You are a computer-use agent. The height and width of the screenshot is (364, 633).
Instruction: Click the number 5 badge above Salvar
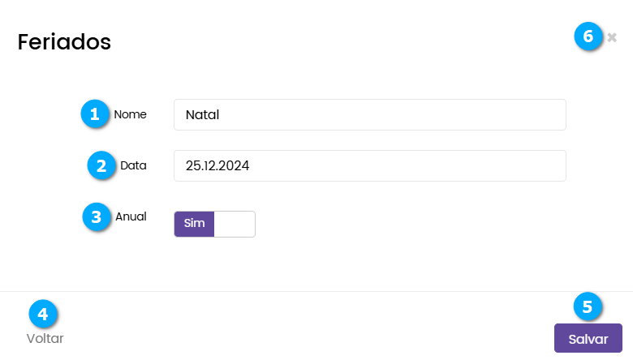[588, 306]
